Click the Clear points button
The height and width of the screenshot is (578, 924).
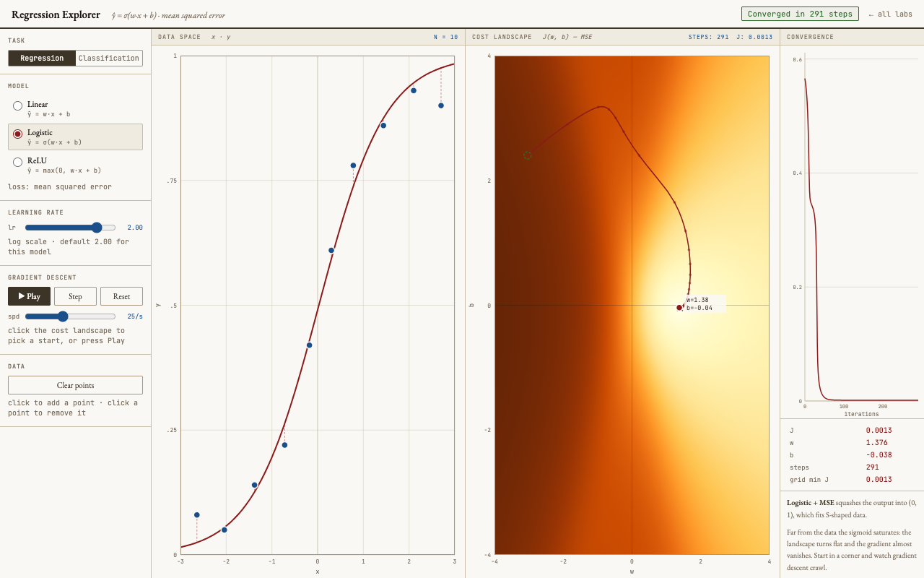tap(75, 385)
